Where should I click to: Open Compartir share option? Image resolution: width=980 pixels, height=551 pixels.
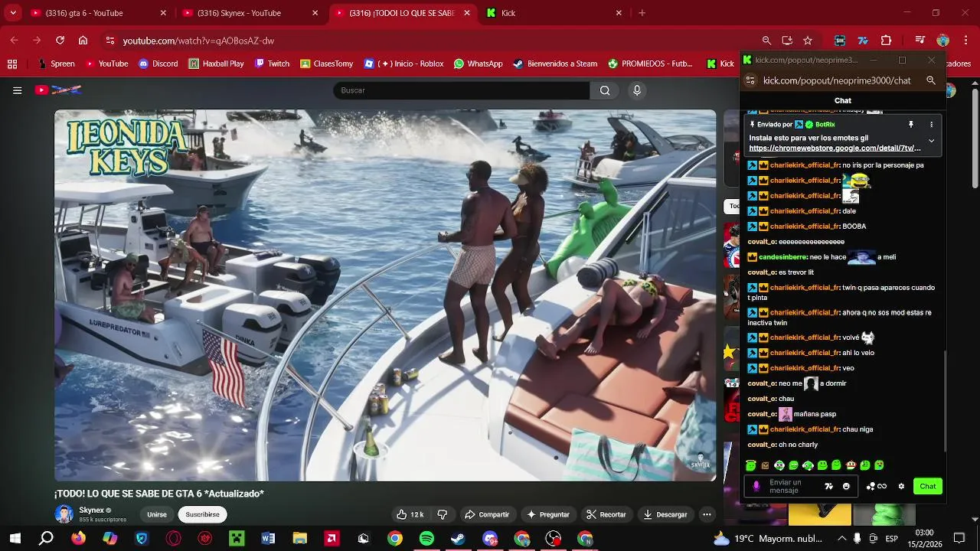pyautogui.click(x=487, y=514)
